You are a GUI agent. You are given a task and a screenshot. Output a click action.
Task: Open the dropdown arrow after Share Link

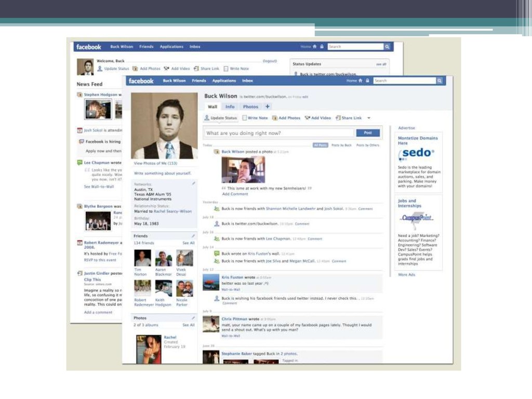click(369, 118)
